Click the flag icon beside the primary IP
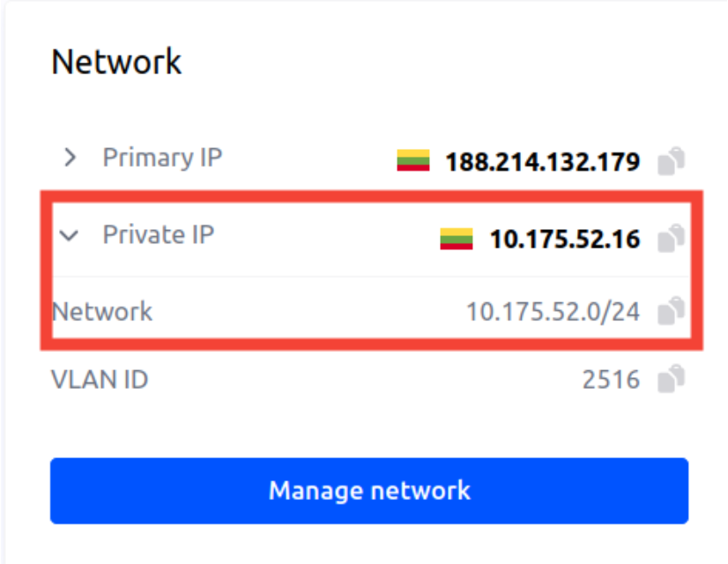728x564 pixels. point(412,161)
